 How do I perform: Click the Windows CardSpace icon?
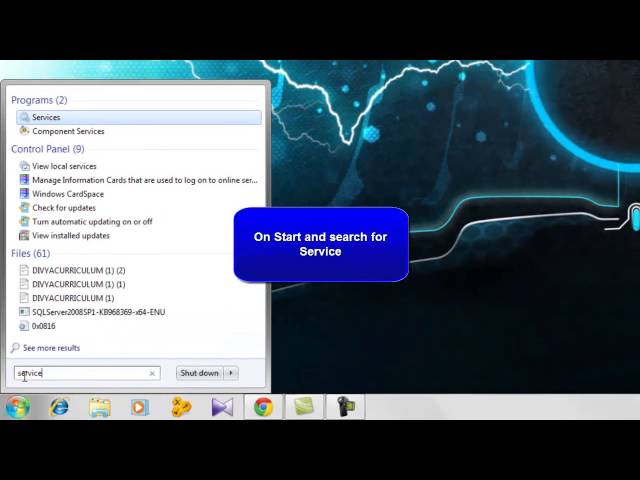24,194
